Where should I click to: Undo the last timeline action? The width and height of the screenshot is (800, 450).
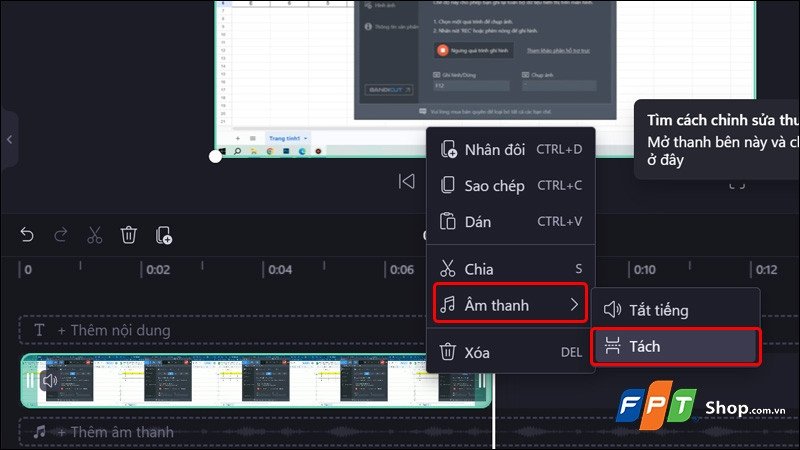(x=27, y=235)
